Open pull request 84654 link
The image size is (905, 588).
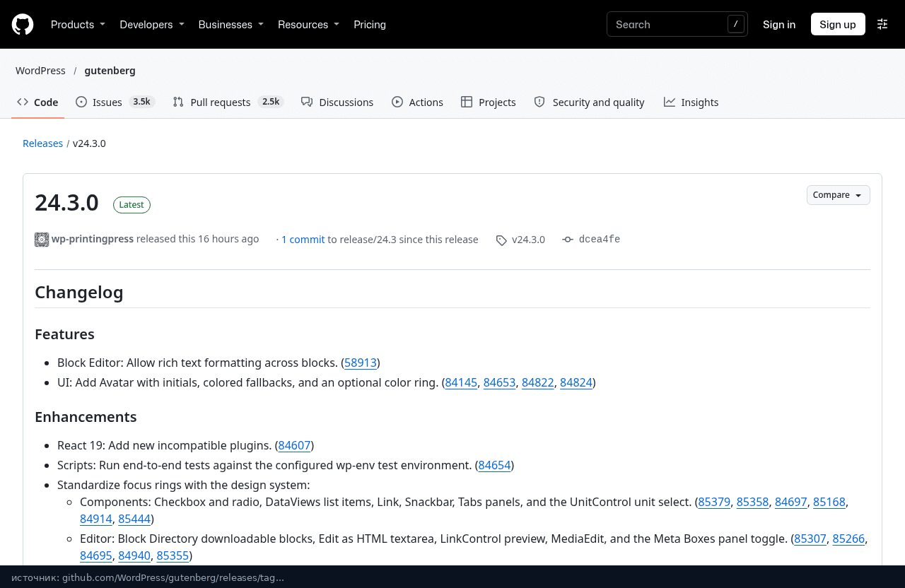tap(494, 465)
